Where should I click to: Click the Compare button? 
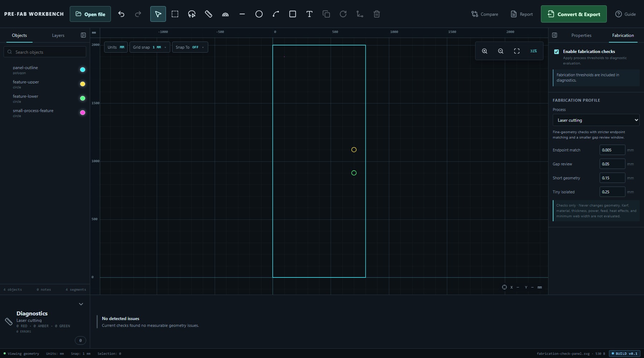click(x=485, y=14)
